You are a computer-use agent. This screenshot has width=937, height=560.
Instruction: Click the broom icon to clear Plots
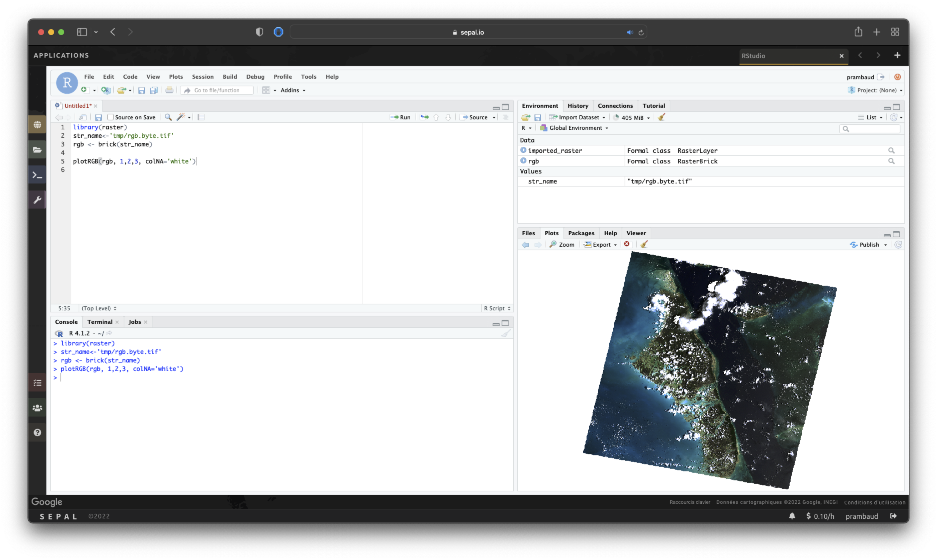(x=644, y=244)
